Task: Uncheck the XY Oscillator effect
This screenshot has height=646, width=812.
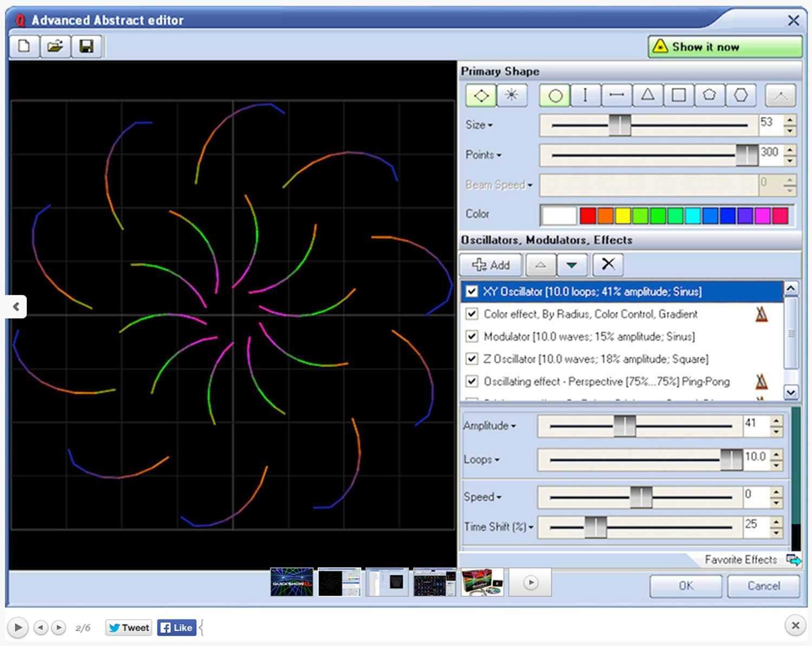Action: tap(472, 292)
